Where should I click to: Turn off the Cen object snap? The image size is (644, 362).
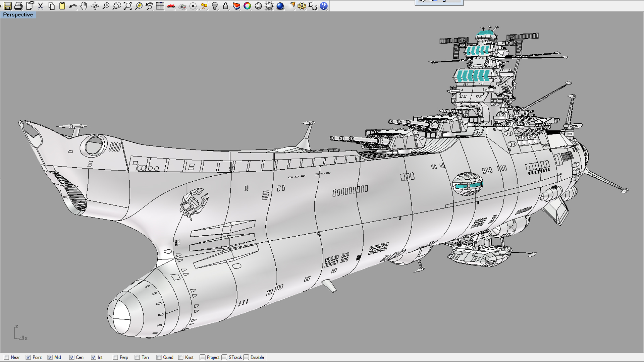click(72, 357)
